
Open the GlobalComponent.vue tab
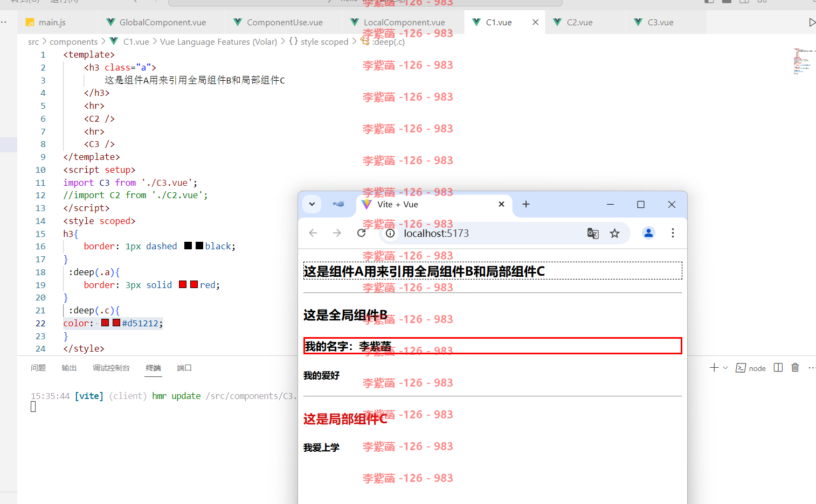click(163, 22)
